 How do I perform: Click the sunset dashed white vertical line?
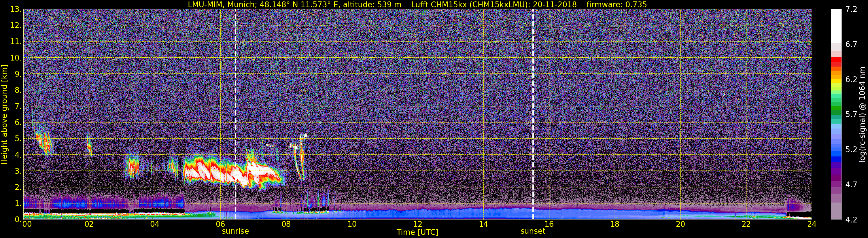pyautogui.click(x=533, y=114)
